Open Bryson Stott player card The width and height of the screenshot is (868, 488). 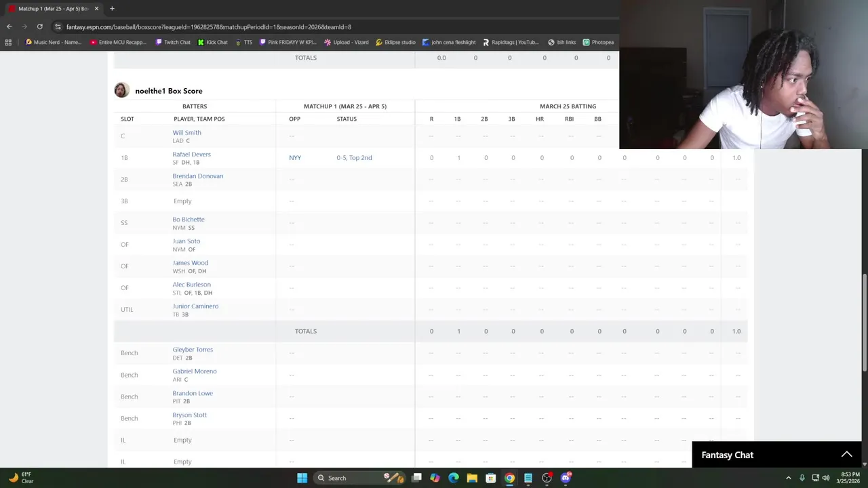click(189, 414)
